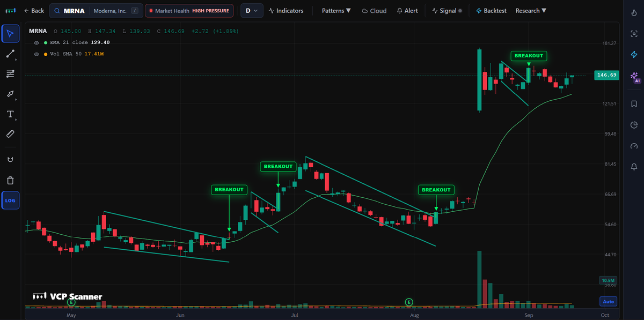This screenshot has height=320, width=644.
Task: Click the 10.5M volume label
Action: 608,280
